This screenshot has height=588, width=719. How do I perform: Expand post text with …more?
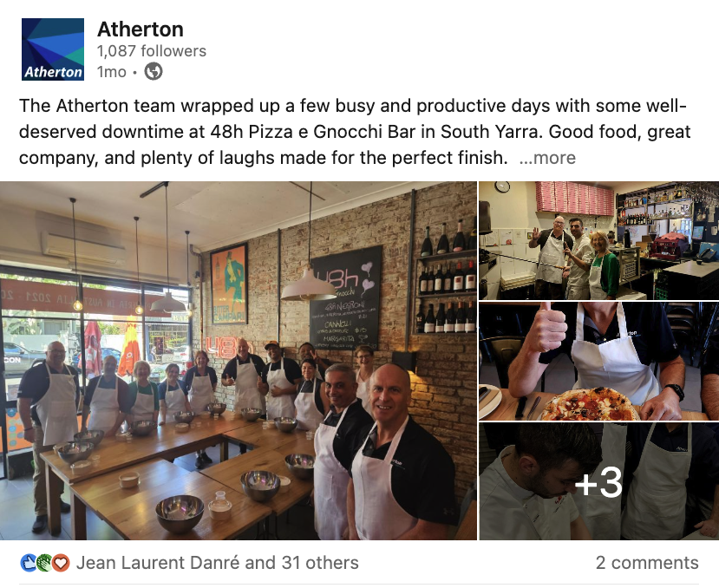point(547,158)
